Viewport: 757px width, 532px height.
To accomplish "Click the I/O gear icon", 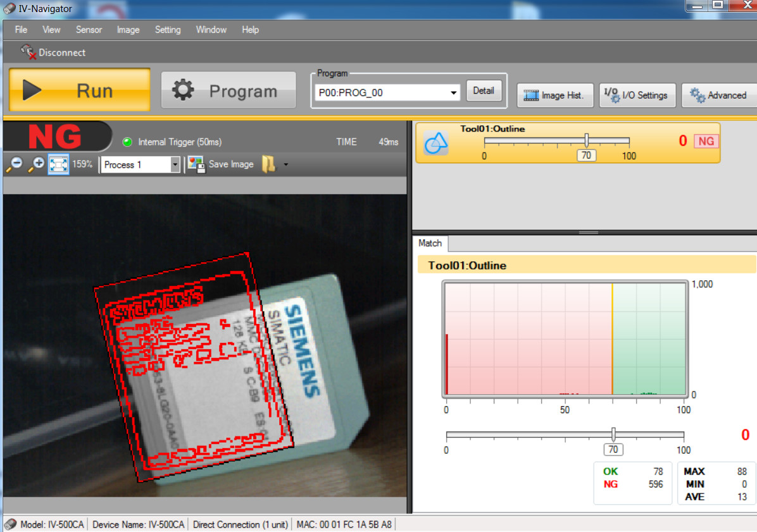I will (x=612, y=95).
